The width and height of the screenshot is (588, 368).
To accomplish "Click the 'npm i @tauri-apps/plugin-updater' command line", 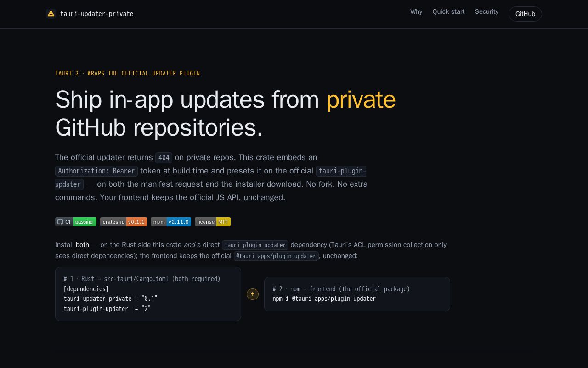I will coord(324,299).
